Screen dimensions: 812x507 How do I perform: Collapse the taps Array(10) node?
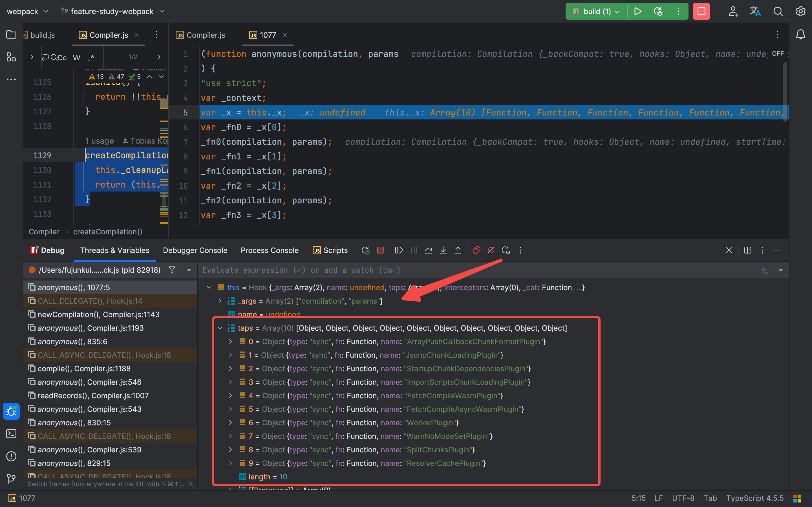[220, 328]
